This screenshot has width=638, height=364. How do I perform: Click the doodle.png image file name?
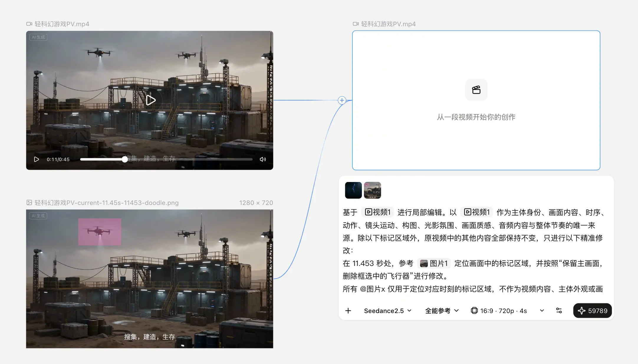(106, 203)
